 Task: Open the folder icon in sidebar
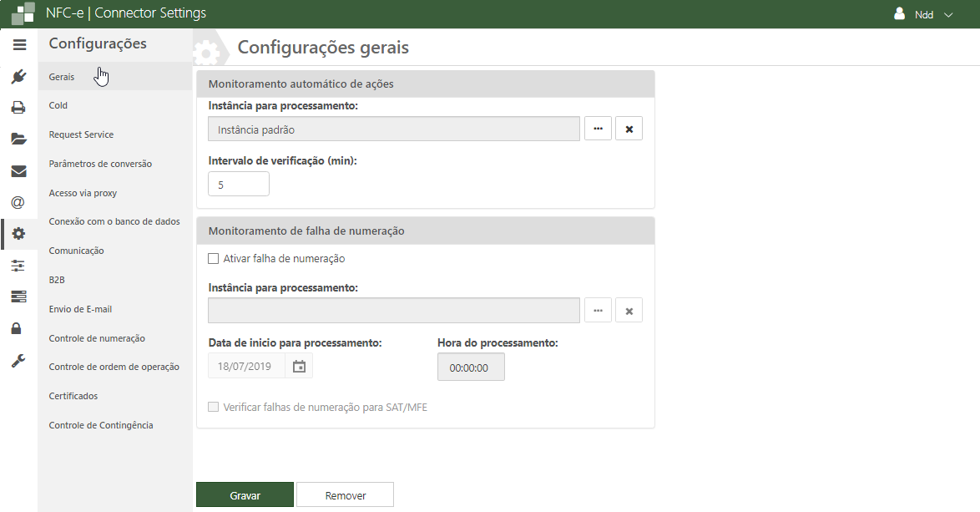[x=18, y=139]
